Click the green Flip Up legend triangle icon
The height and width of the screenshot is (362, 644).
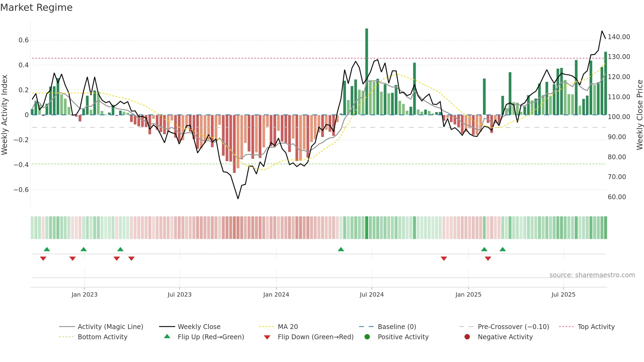[167, 336]
